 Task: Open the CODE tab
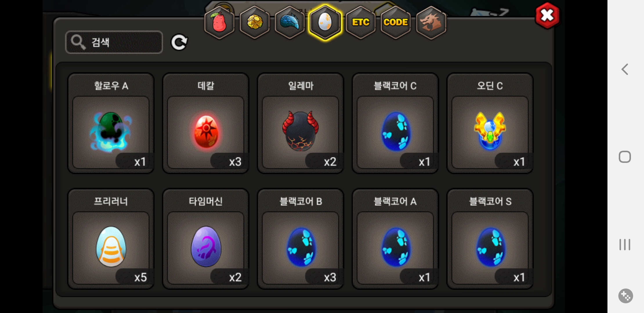[396, 23]
